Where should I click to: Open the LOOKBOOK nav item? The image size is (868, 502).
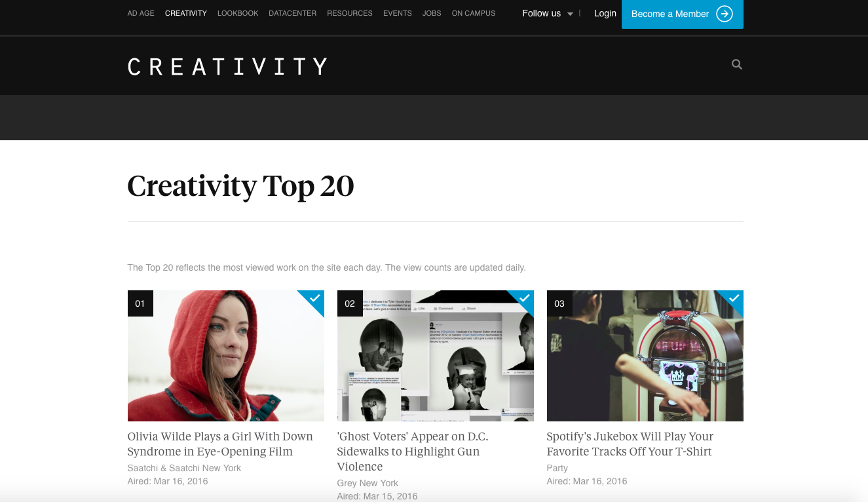(x=238, y=13)
